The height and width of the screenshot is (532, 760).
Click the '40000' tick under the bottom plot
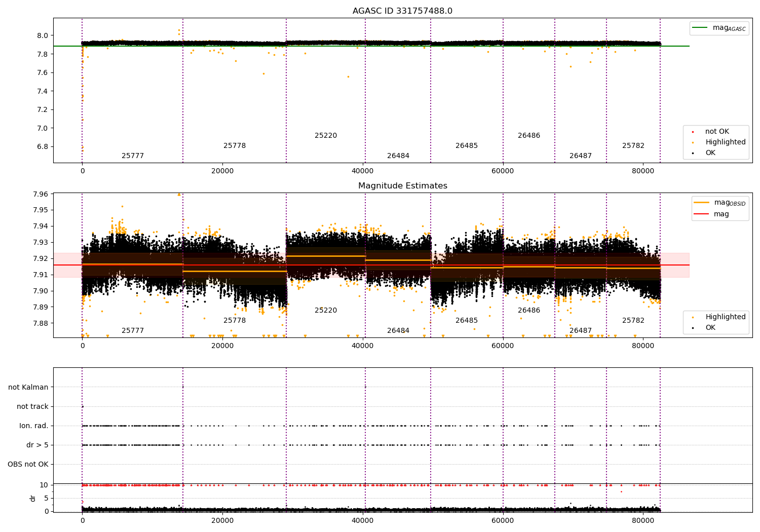[363, 520]
